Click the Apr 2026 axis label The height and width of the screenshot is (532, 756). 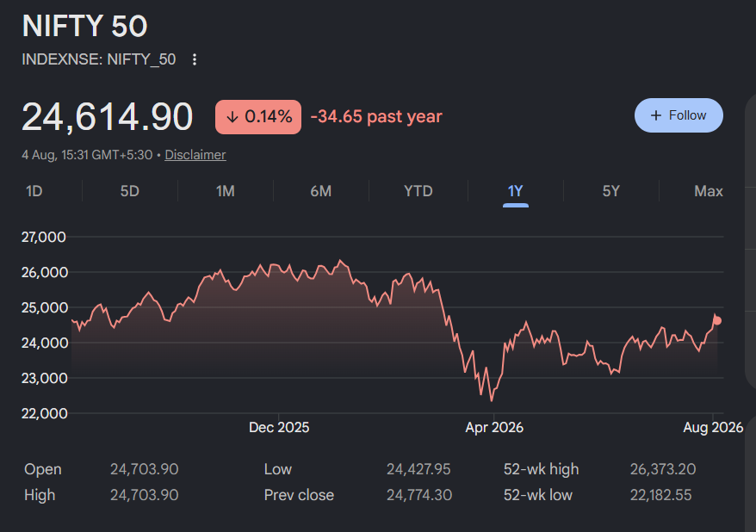[494, 428]
